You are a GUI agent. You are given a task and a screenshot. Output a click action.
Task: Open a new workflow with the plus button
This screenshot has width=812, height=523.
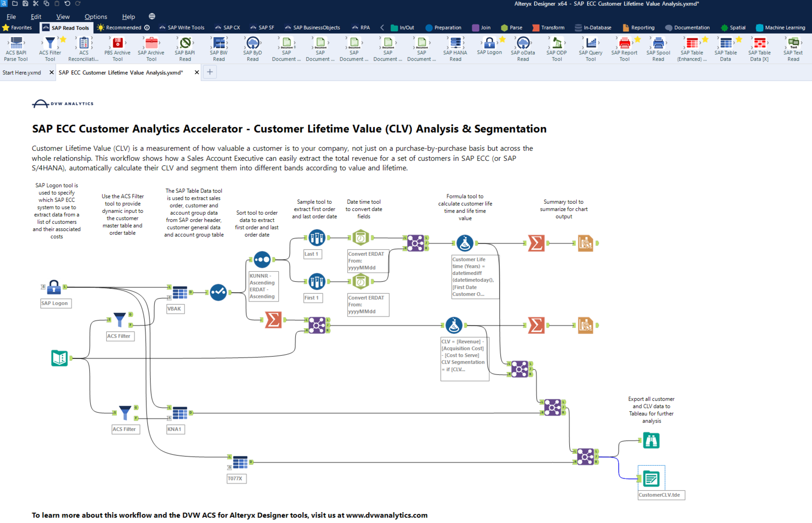tap(210, 72)
